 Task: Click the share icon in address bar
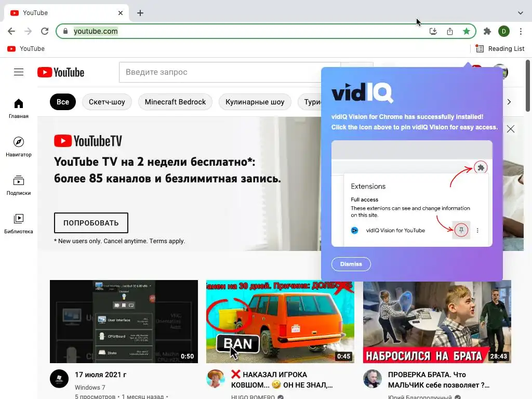[450, 31]
